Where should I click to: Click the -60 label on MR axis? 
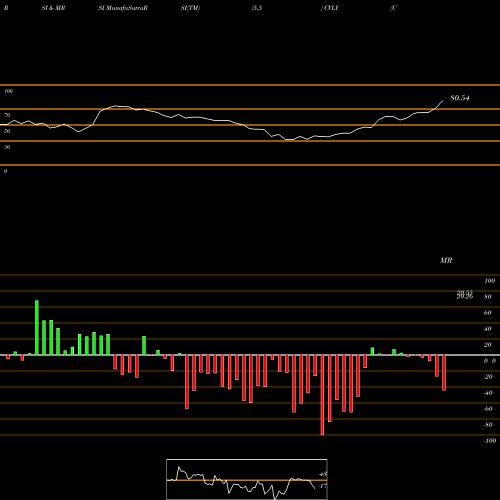[x=488, y=409]
